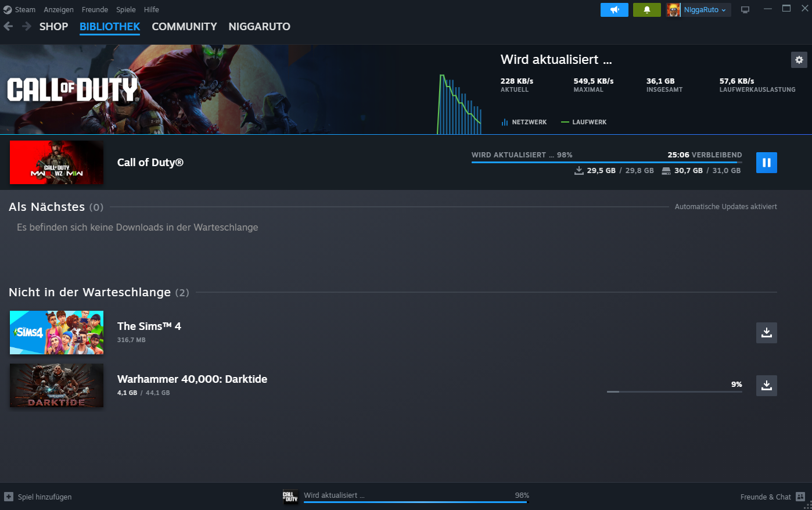Click the Call of Duty banner logo

click(x=73, y=89)
